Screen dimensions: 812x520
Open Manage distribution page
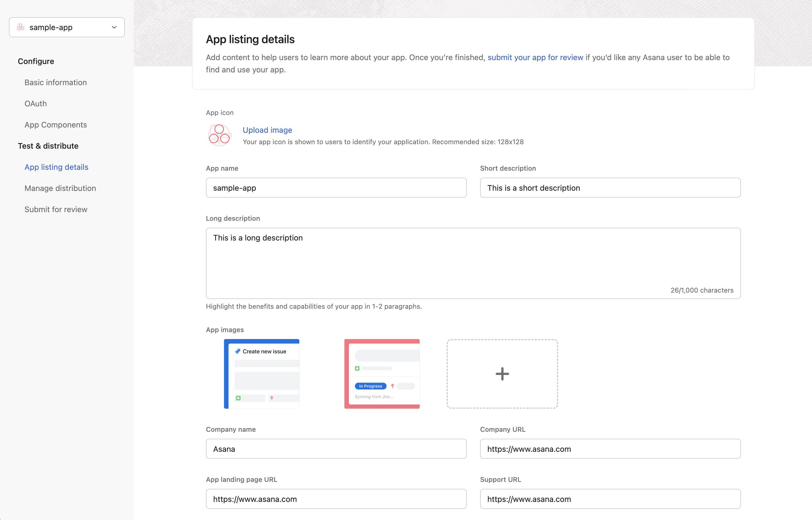pyautogui.click(x=60, y=188)
